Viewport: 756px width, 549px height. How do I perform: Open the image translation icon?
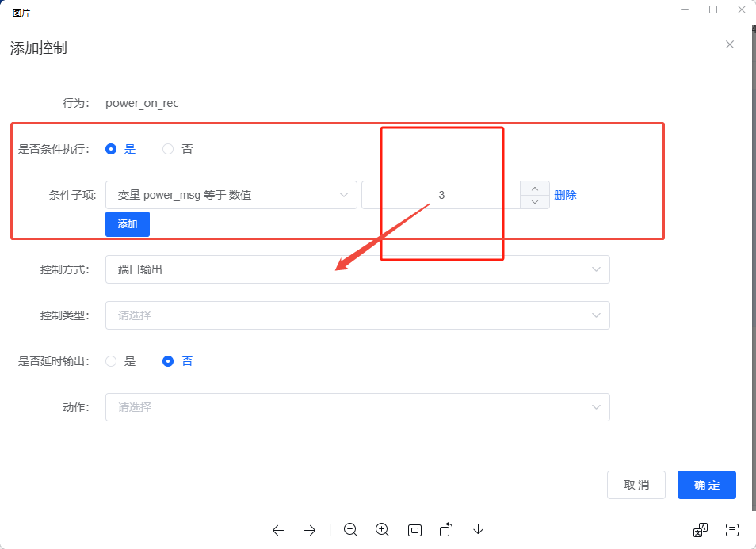point(700,530)
